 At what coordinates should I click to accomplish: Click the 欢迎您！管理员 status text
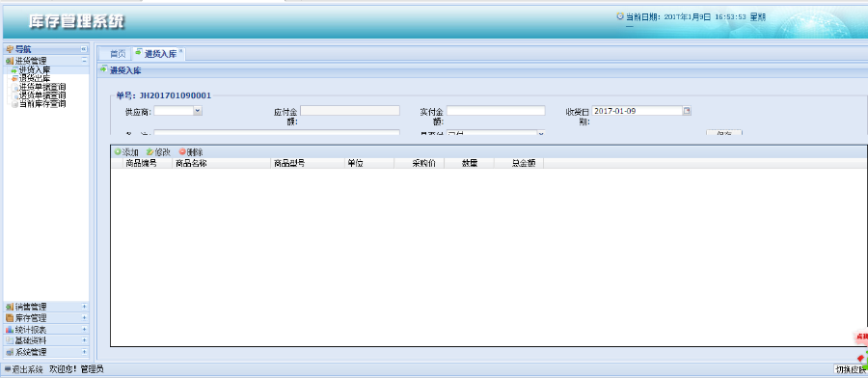coord(76,369)
